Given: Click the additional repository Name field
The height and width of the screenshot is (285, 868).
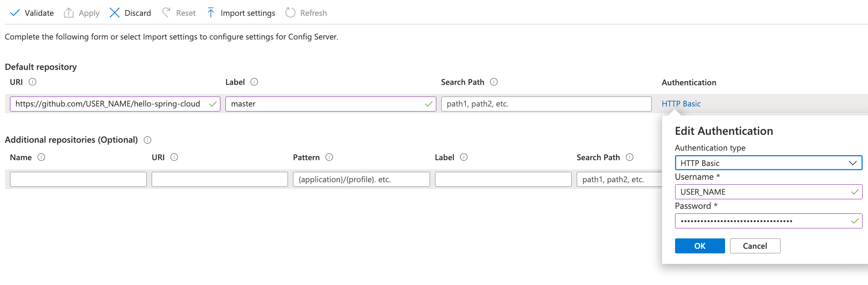Looking at the screenshot, I should (78, 179).
